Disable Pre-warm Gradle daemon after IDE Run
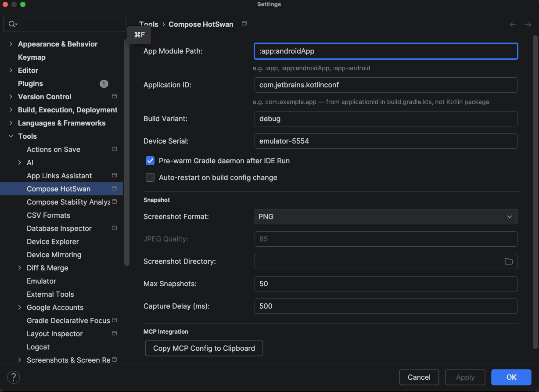The width and height of the screenshot is (539, 392). click(150, 161)
